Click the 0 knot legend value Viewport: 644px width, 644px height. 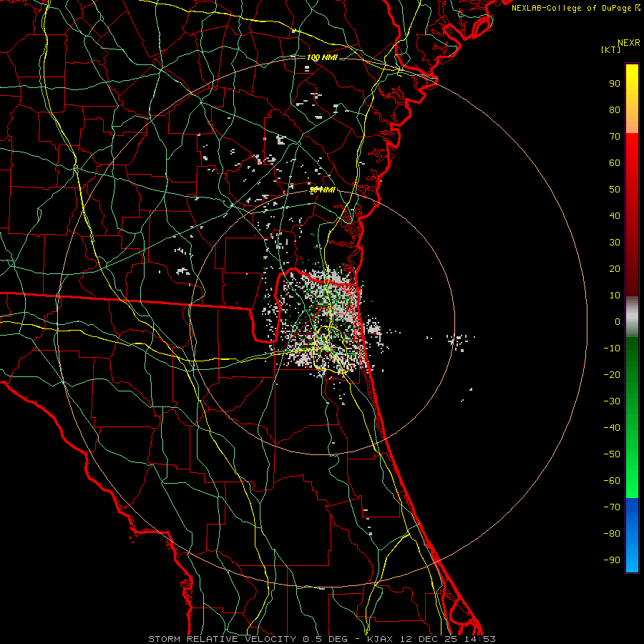coord(618,321)
